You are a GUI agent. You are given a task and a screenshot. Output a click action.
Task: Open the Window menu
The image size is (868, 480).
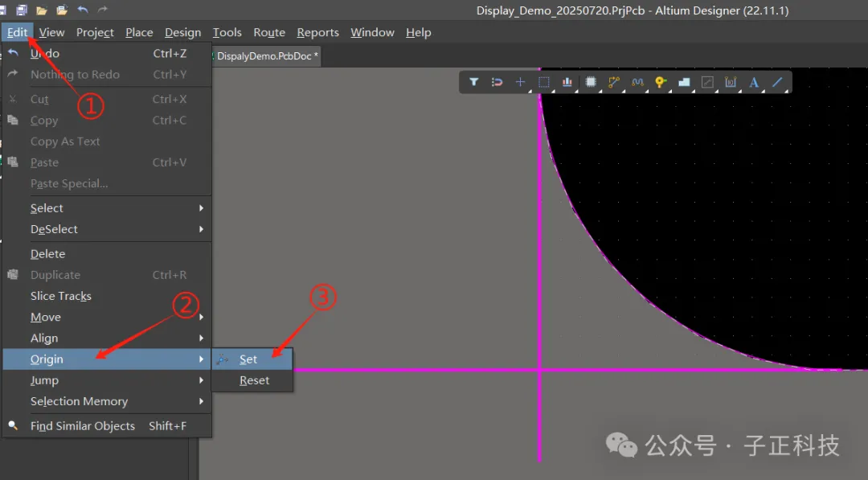tap(373, 33)
